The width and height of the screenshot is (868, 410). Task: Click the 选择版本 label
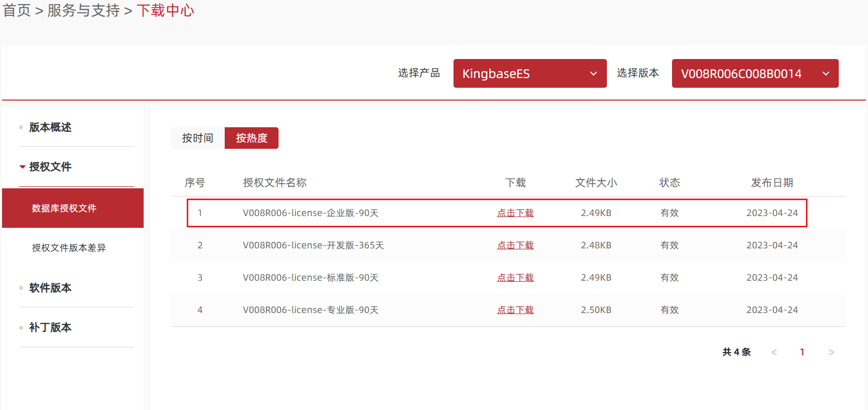tap(638, 73)
